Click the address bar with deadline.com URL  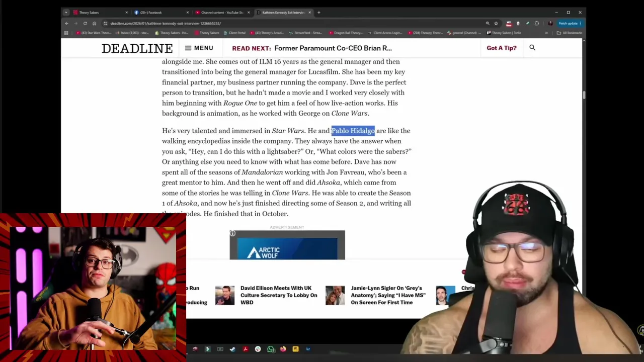pos(292,23)
